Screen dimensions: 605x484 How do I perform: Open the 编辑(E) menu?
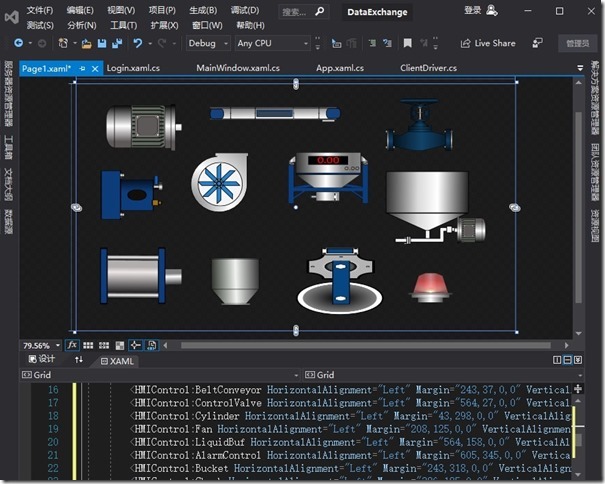click(80, 10)
